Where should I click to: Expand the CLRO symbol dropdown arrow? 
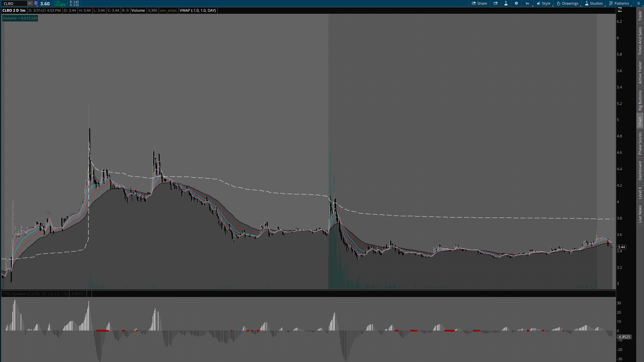click(30, 3)
